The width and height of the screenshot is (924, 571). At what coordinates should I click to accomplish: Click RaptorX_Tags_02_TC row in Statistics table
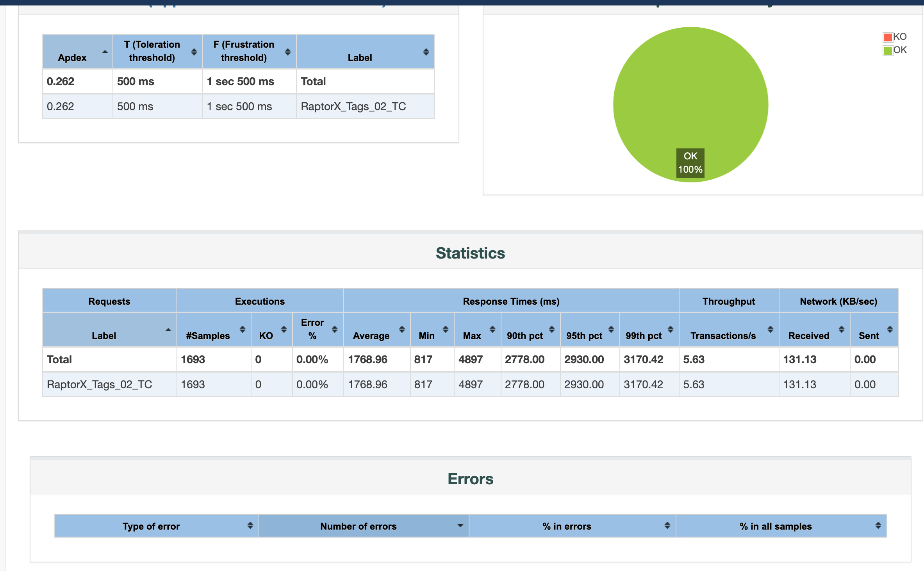99,384
